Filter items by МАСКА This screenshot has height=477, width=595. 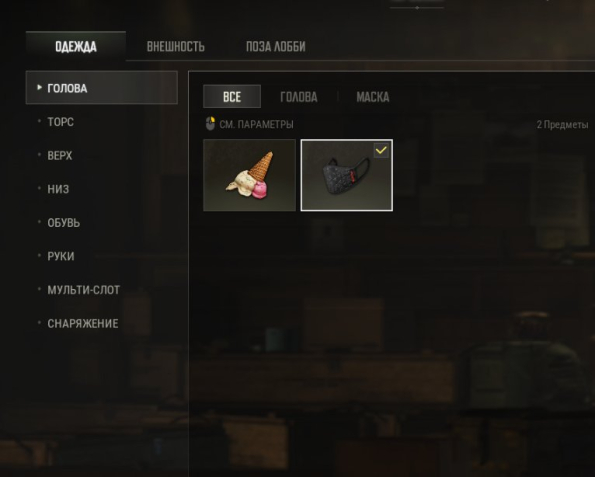[x=373, y=97]
